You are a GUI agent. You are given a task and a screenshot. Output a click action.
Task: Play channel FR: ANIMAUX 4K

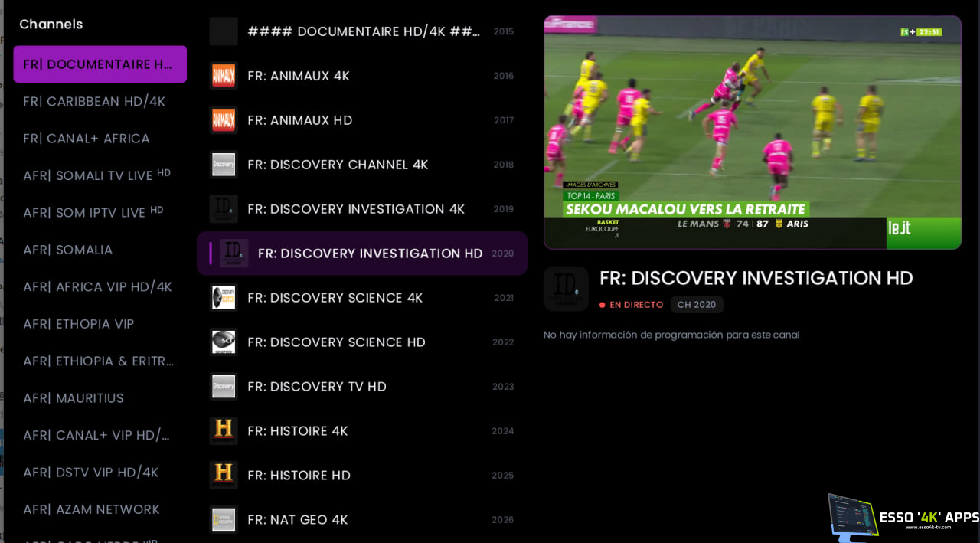[x=362, y=76]
